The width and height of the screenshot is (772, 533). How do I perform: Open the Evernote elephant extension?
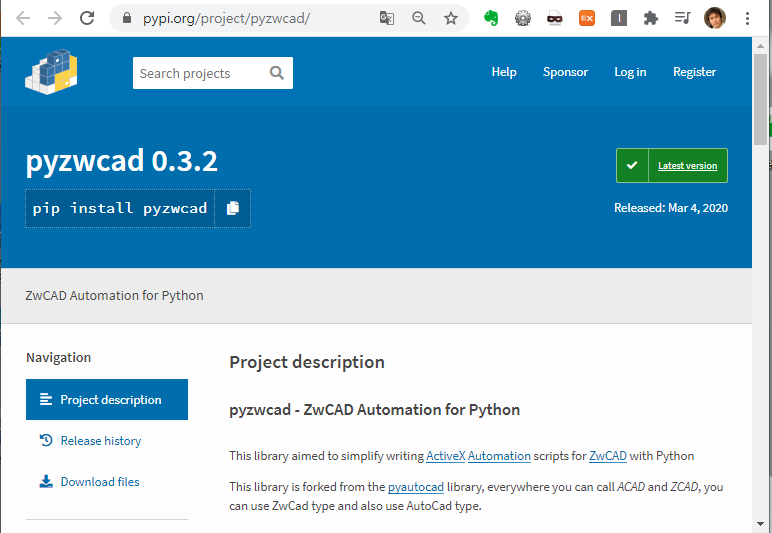pos(491,19)
